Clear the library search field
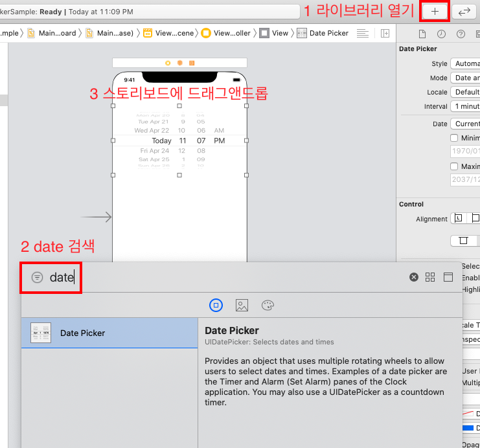Image resolution: width=480 pixels, height=448 pixels. point(413,277)
